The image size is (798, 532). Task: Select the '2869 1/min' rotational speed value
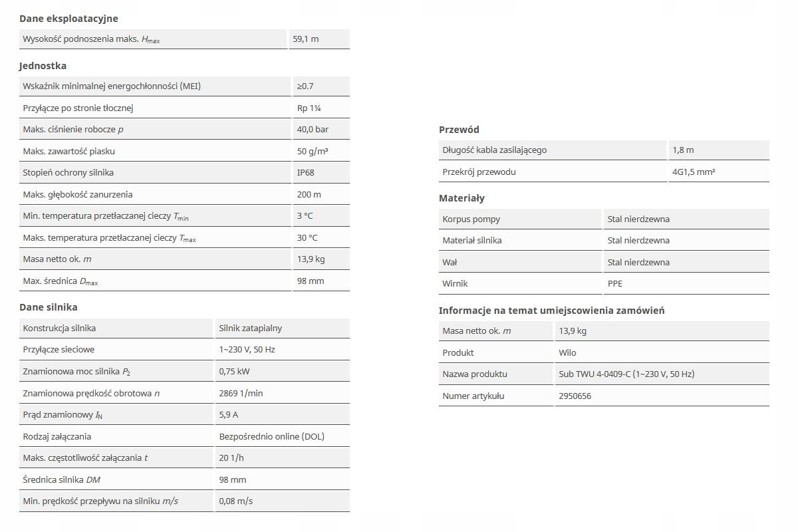[241, 394]
